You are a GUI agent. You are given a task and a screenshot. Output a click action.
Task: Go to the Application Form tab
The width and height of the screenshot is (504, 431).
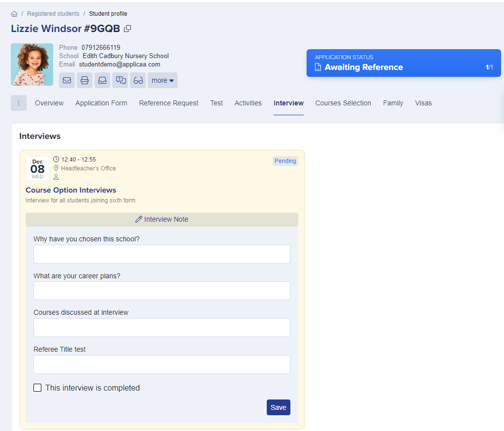tap(101, 103)
